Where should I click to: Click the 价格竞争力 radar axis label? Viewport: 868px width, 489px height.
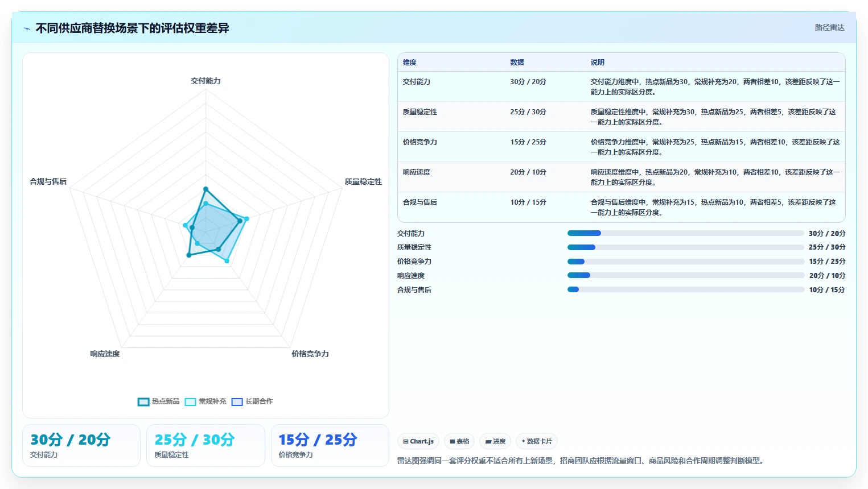coord(310,354)
